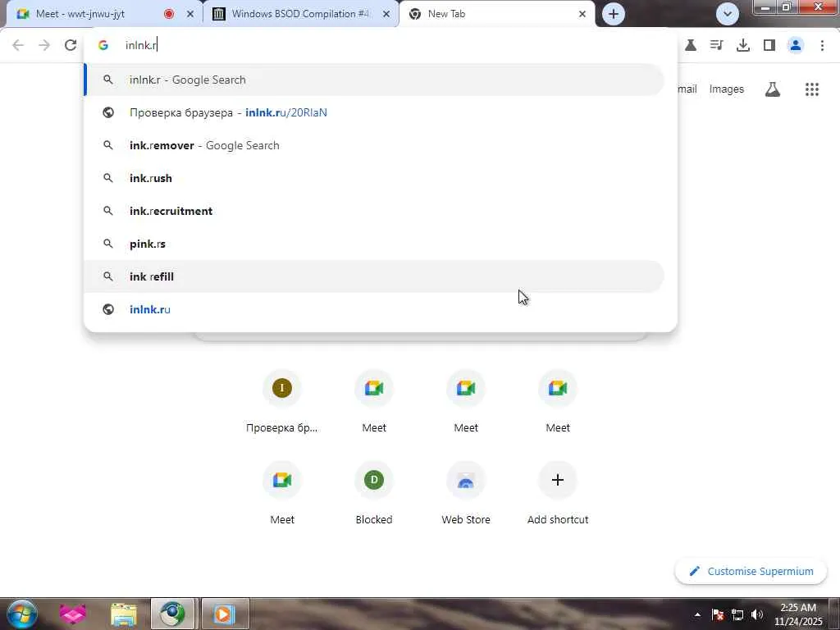This screenshot has width=840, height=630.
Task: Open Action Center flag tray icon
Action: pyautogui.click(x=718, y=614)
